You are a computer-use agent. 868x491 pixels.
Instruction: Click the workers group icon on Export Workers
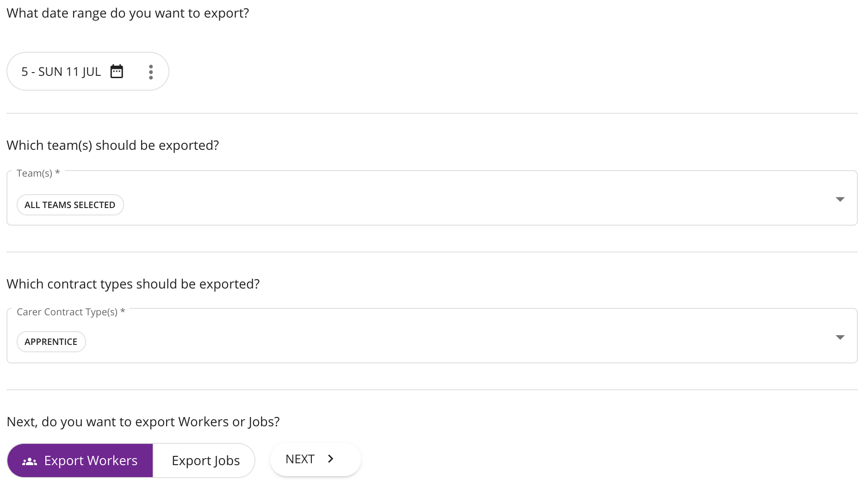click(30, 461)
